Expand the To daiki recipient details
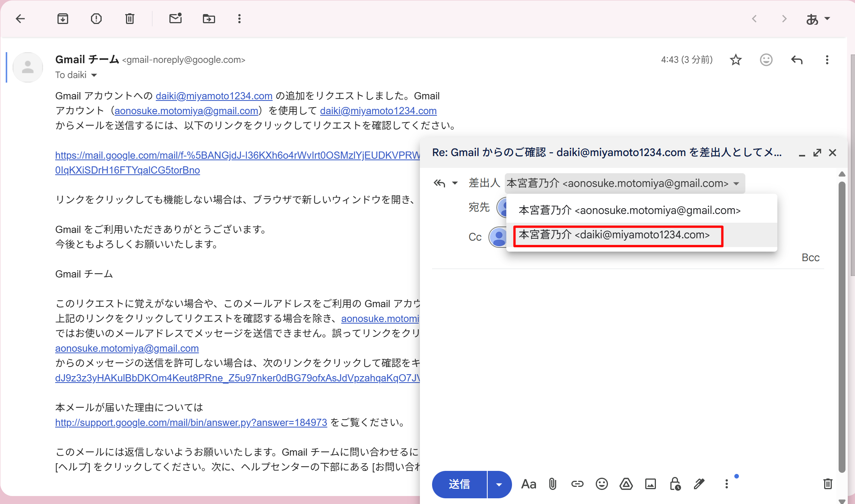The height and width of the screenshot is (504, 855). click(94, 75)
